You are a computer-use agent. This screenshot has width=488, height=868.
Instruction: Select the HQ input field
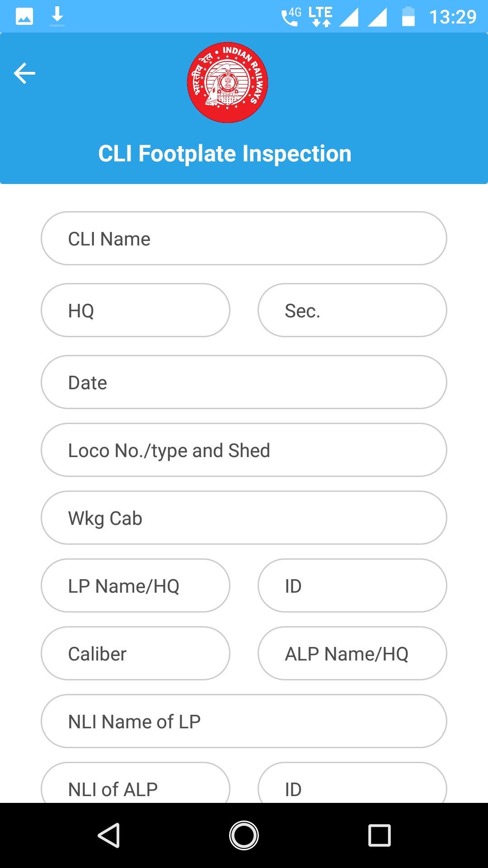click(x=135, y=310)
